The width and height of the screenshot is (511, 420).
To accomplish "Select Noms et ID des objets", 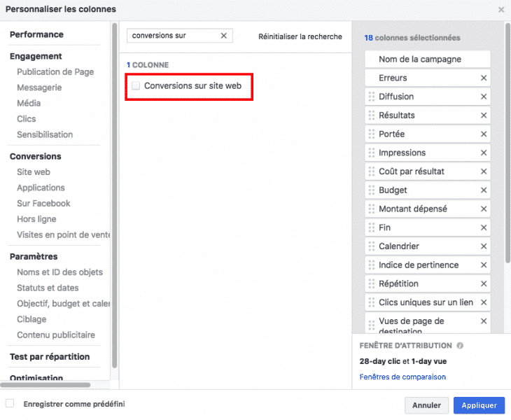I will point(59,272).
